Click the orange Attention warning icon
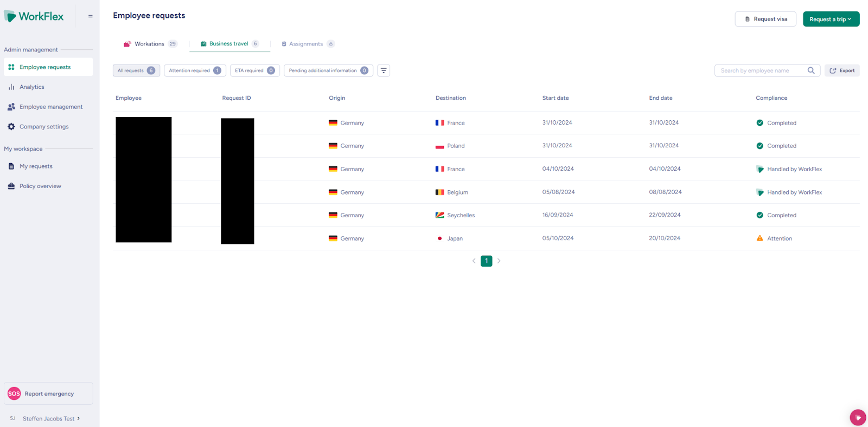Image resolution: width=868 pixels, height=427 pixels. click(760, 238)
